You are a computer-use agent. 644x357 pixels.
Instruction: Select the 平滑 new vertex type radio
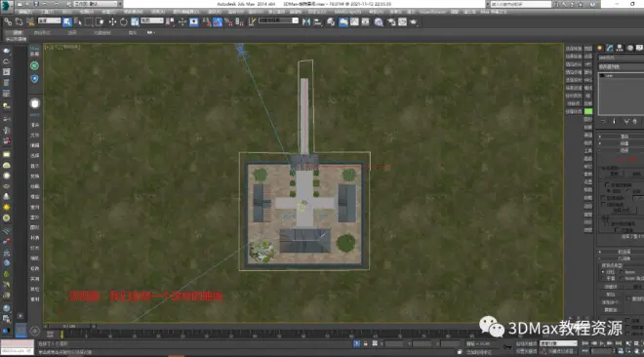coord(603,278)
